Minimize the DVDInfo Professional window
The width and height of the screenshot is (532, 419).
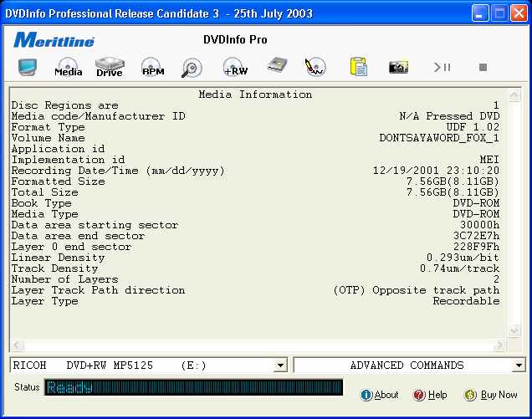pyautogui.click(x=480, y=13)
